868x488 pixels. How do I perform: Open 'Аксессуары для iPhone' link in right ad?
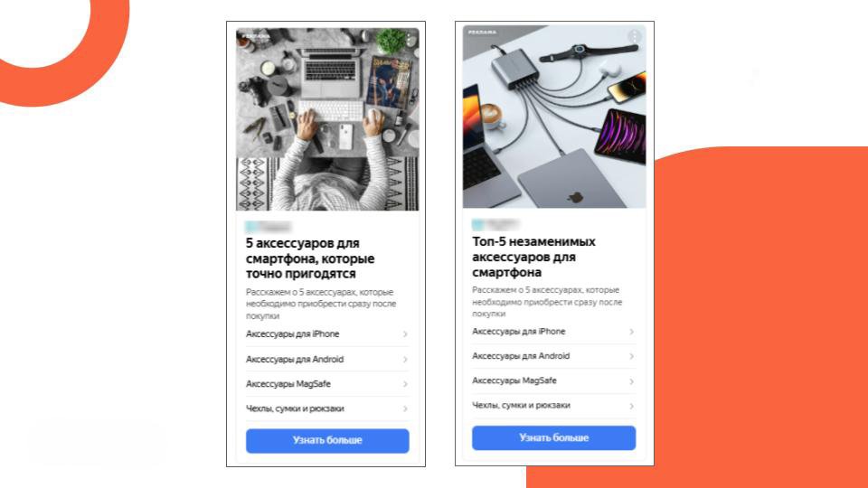click(x=553, y=332)
